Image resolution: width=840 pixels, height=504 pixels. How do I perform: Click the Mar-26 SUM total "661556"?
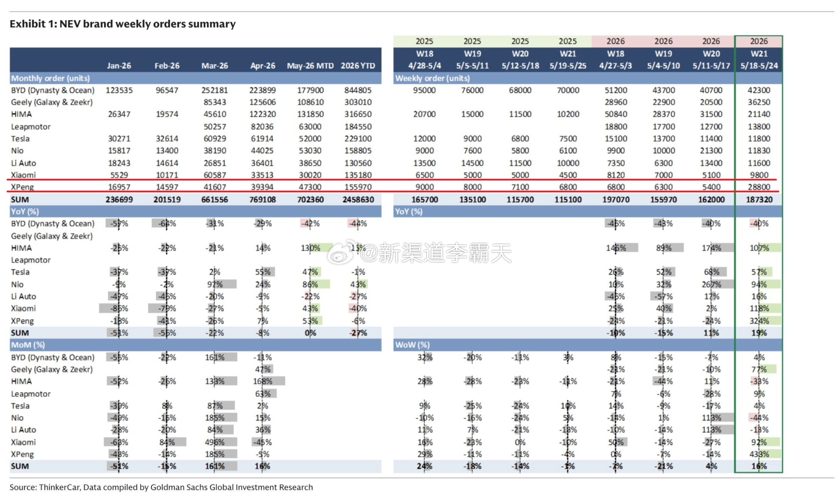tap(215, 199)
